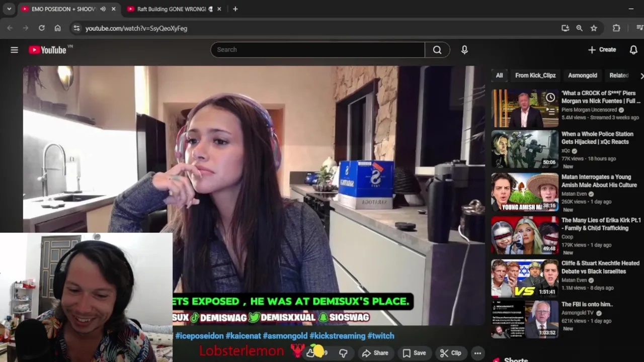Viewport: 644px width, 362px height.
Task: Click the address bar URL
Action: 136,29
